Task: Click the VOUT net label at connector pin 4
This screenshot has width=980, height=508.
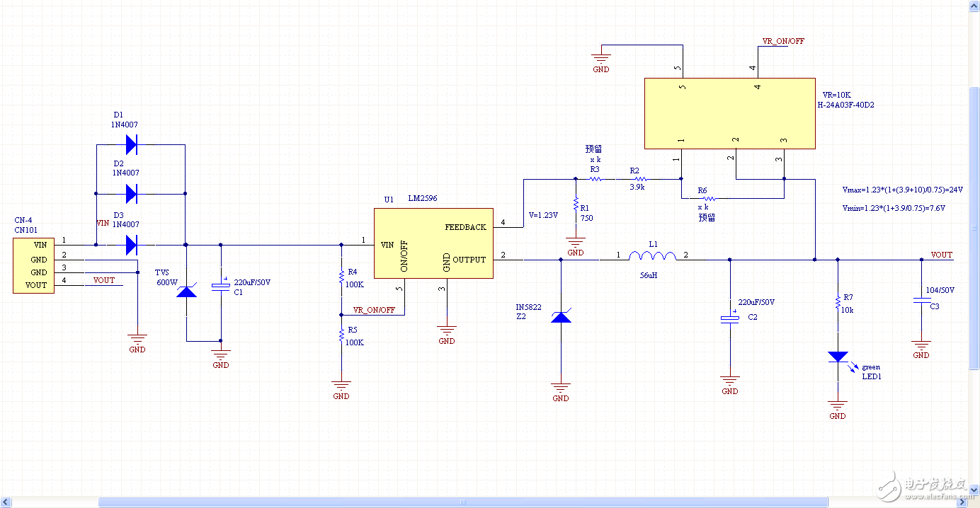Action: click(104, 280)
